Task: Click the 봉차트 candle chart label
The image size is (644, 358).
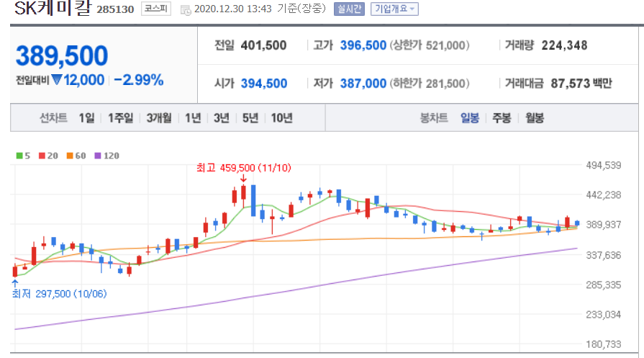Action: coord(434,118)
